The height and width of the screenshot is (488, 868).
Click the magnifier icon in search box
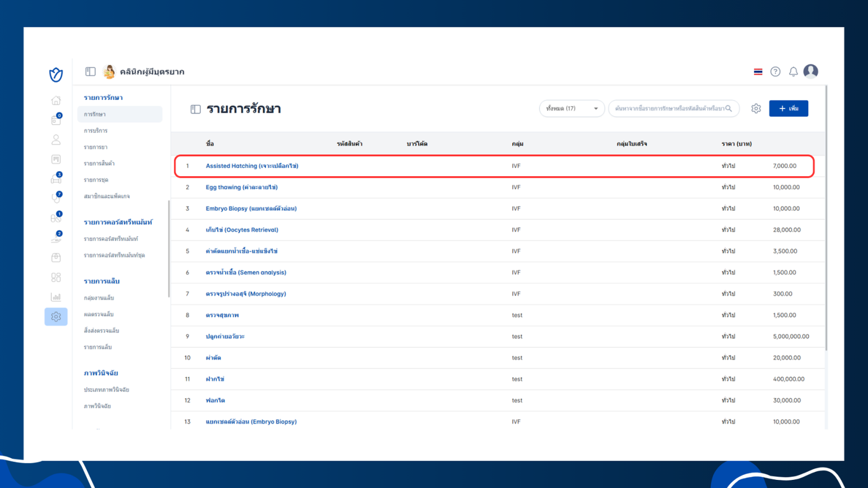tap(728, 109)
